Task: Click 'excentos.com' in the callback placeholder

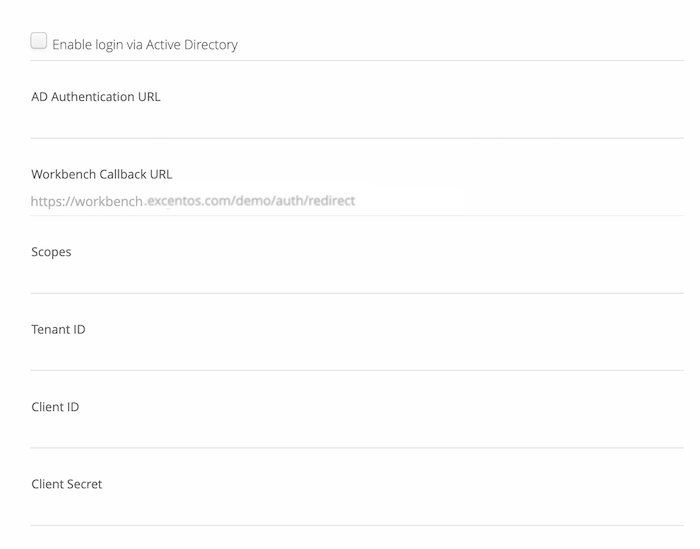Action: click(189, 201)
